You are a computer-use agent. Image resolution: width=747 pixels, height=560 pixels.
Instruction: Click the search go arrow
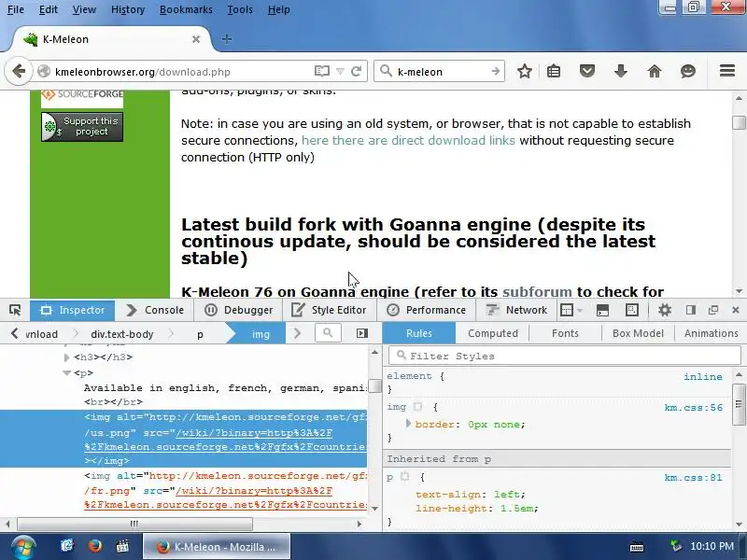pyautogui.click(x=496, y=72)
